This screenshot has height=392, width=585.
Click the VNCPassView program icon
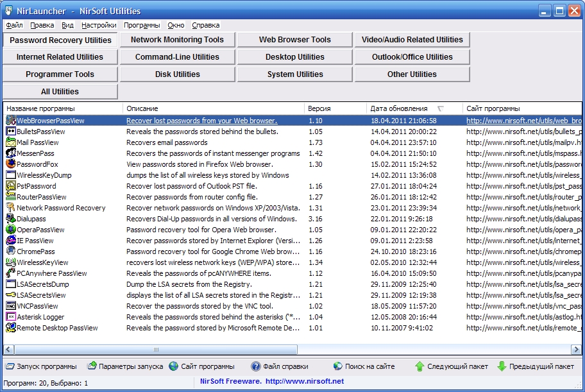coord(11,306)
